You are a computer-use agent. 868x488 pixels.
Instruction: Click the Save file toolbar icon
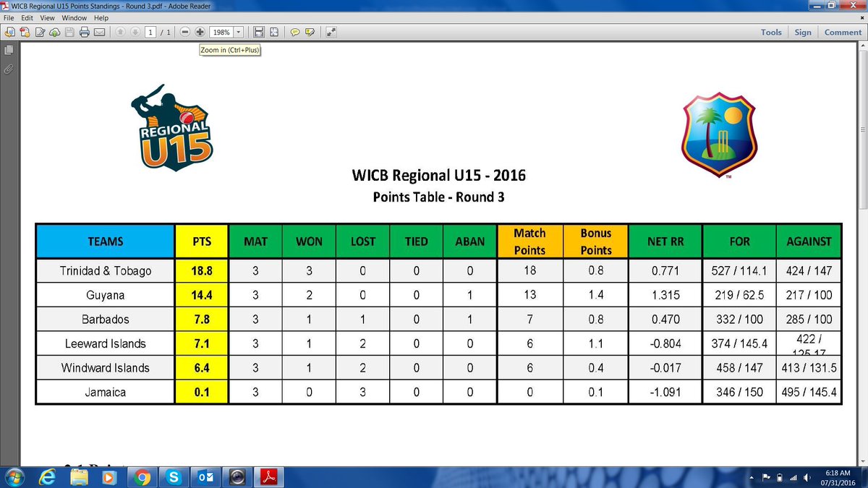(69, 33)
